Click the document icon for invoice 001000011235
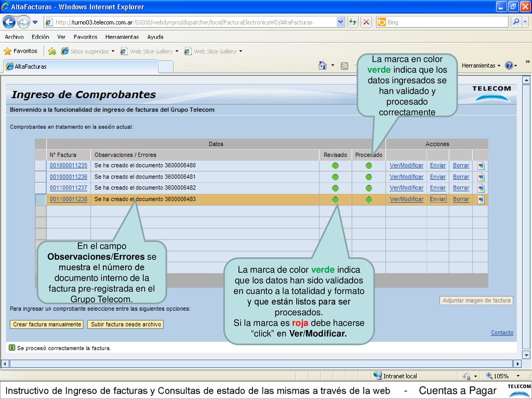 (481, 166)
